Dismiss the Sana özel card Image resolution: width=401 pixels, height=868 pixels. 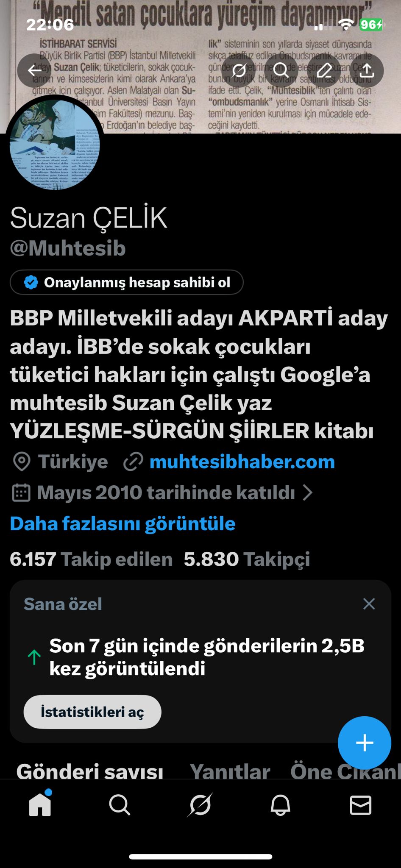coord(369,604)
